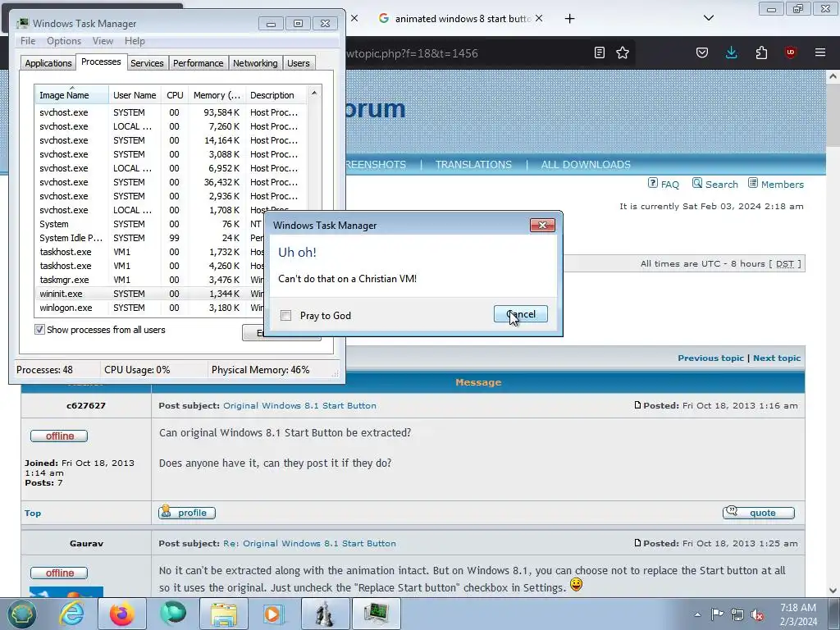Switch to Task Manager taskbar icon
The image size is (840, 630).
[376, 614]
